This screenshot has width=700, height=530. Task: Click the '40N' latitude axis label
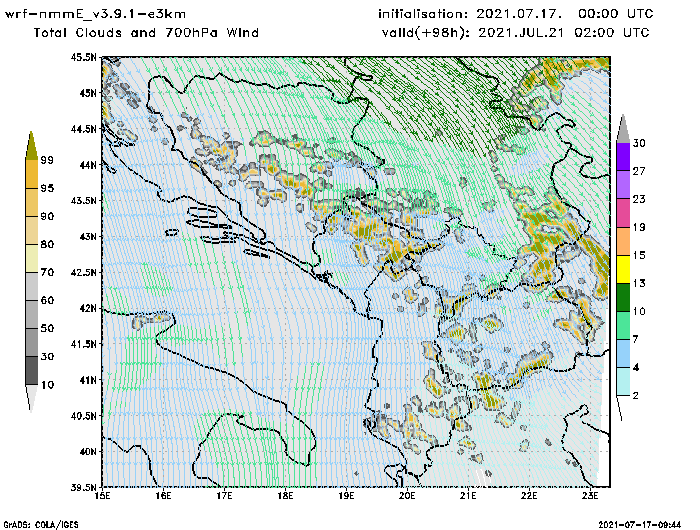pos(88,451)
